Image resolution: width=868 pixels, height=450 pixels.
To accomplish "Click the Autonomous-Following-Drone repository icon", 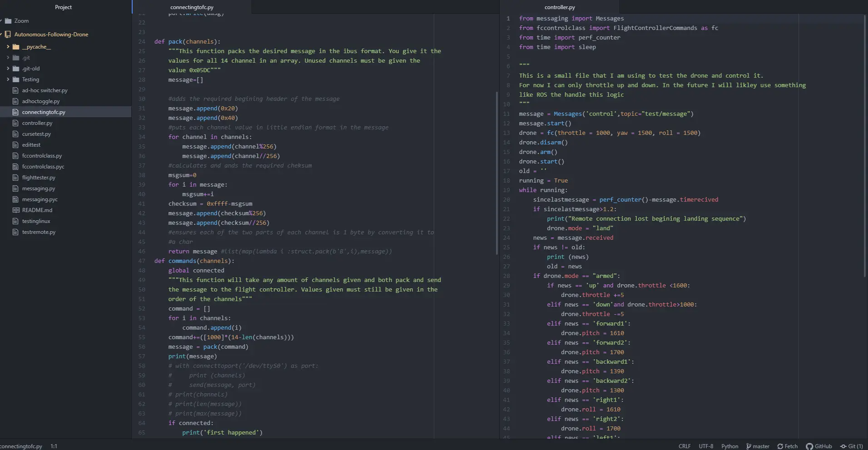I will point(8,35).
